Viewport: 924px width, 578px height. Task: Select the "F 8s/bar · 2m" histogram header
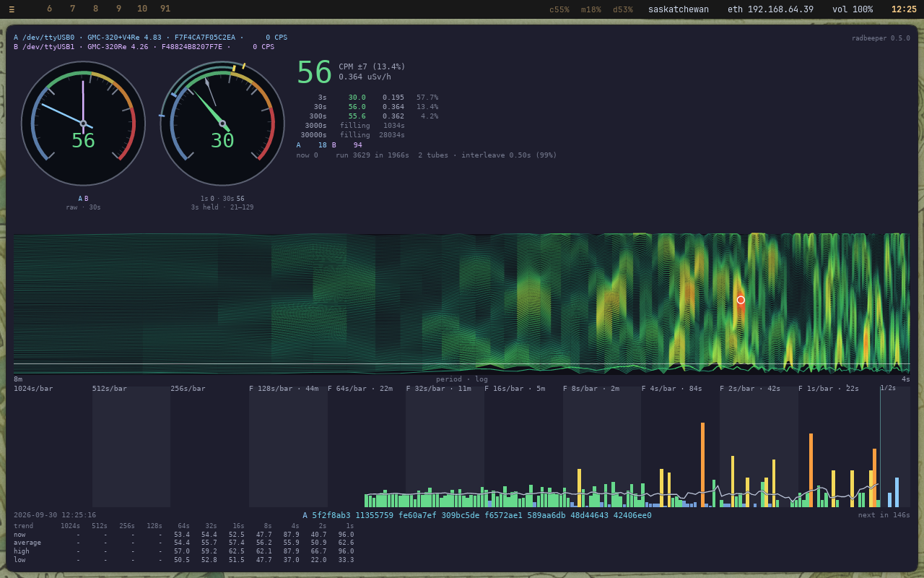[591, 389]
